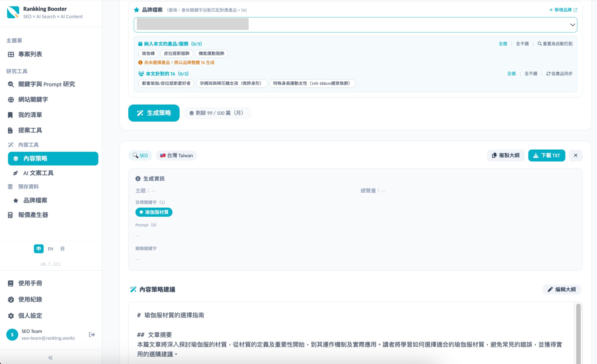597x364 pixels.
Task: Click the 剩餘 99 / 100 篇 quota badge
Action: point(217,113)
